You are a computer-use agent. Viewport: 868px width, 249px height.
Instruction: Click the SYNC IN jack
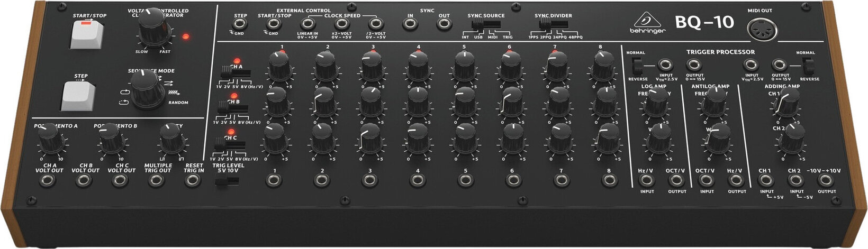coord(410,23)
